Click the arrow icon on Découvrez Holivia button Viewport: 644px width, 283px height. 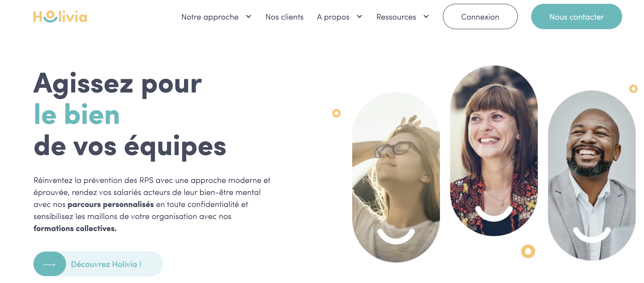(49, 265)
